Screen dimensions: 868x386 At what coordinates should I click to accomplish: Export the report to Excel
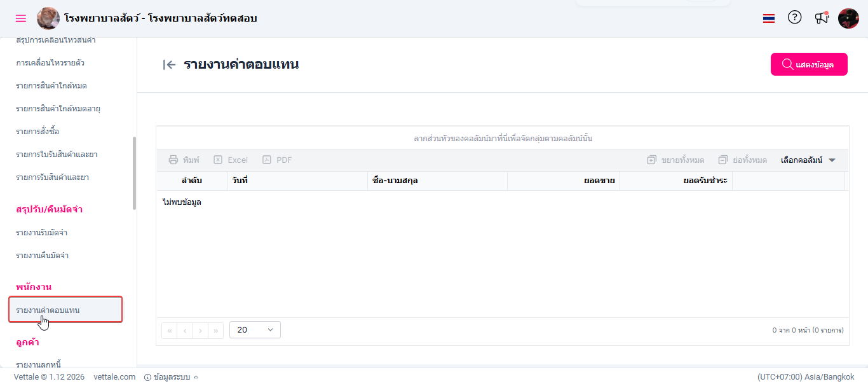point(231,160)
